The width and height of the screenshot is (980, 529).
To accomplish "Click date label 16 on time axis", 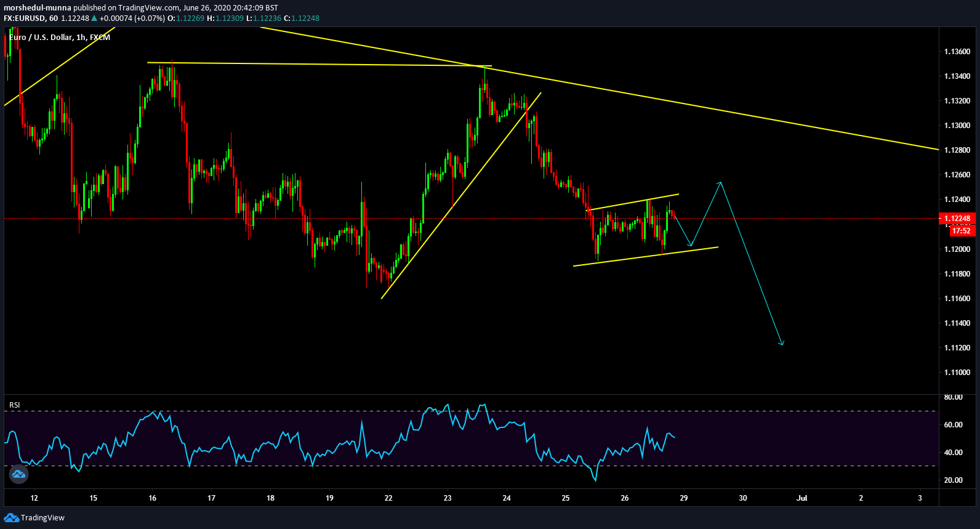I will pos(153,498).
